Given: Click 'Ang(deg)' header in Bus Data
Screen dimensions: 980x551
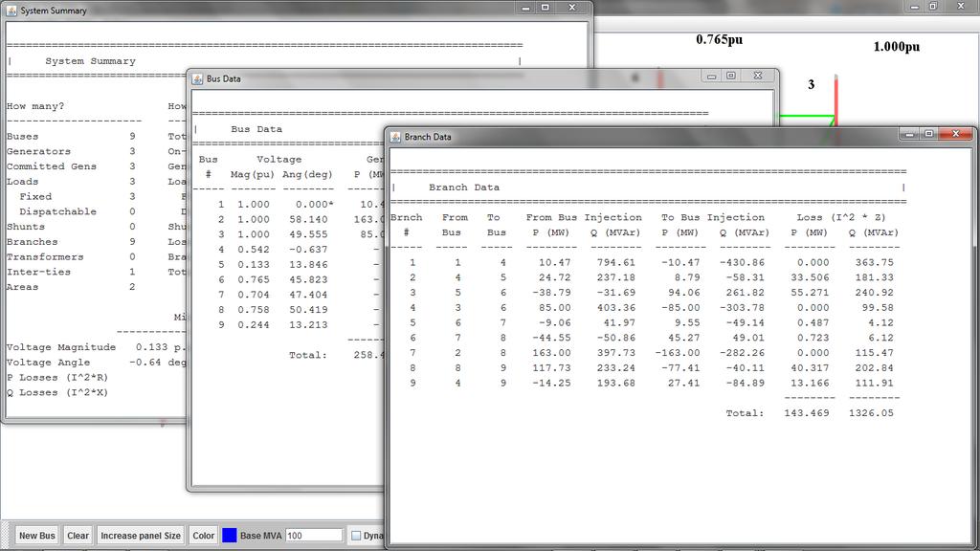Looking at the screenshot, I should point(307,174).
